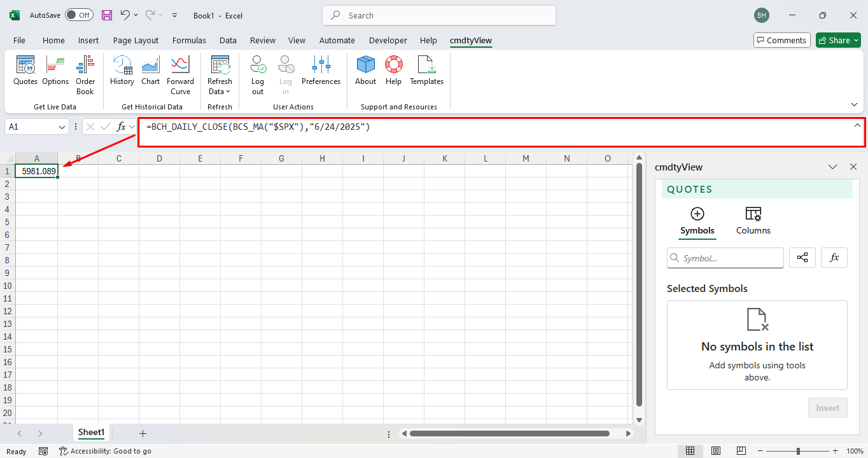Switch to Page Break Preview

pos(741,451)
